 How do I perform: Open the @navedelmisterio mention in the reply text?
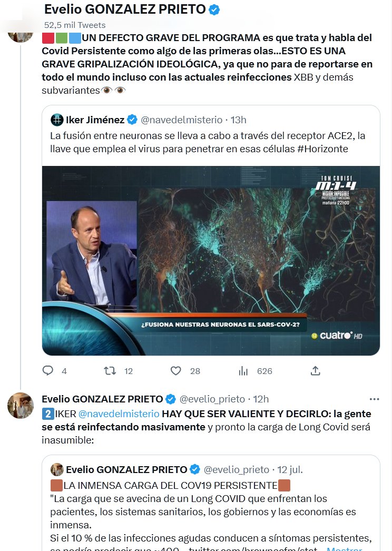119,414
